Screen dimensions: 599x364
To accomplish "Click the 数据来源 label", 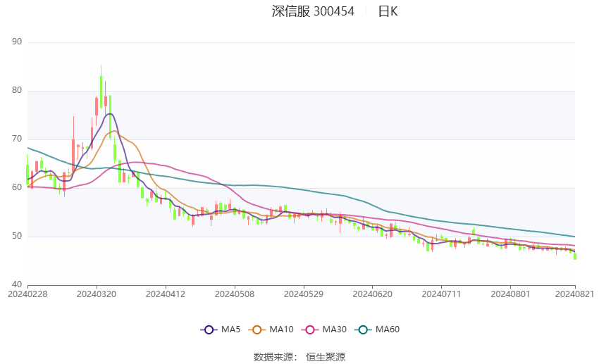I will pyautogui.click(x=273, y=357).
